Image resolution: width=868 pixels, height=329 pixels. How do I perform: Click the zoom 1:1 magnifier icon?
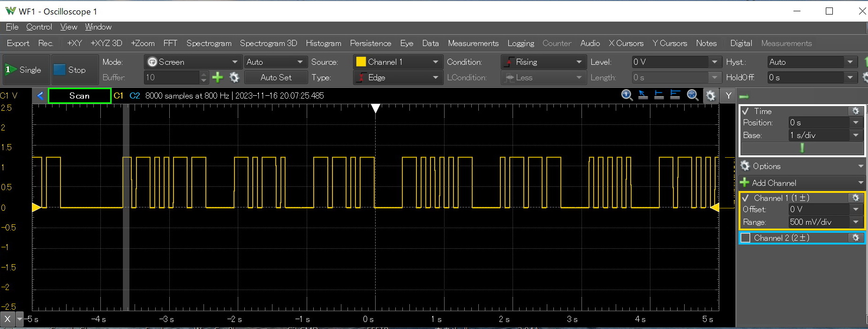[626, 95]
